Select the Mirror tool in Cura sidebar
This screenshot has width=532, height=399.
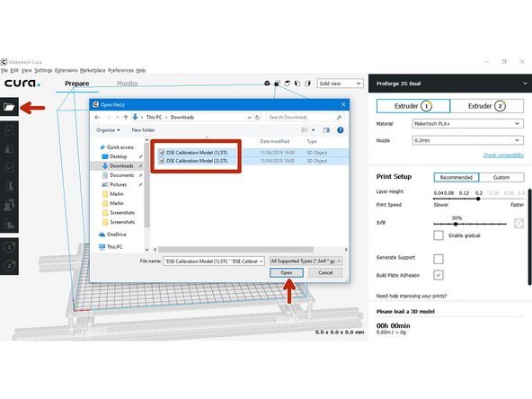point(9,186)
